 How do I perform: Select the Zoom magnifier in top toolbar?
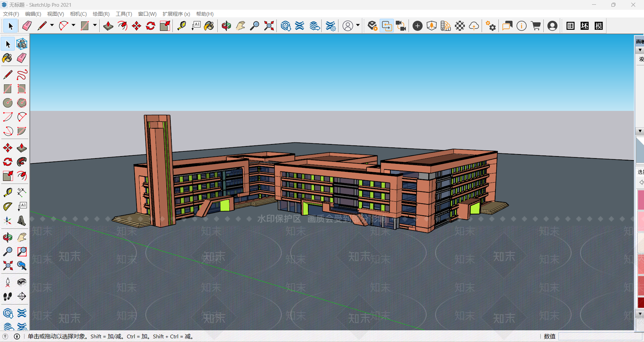click(x=254, y=26)
